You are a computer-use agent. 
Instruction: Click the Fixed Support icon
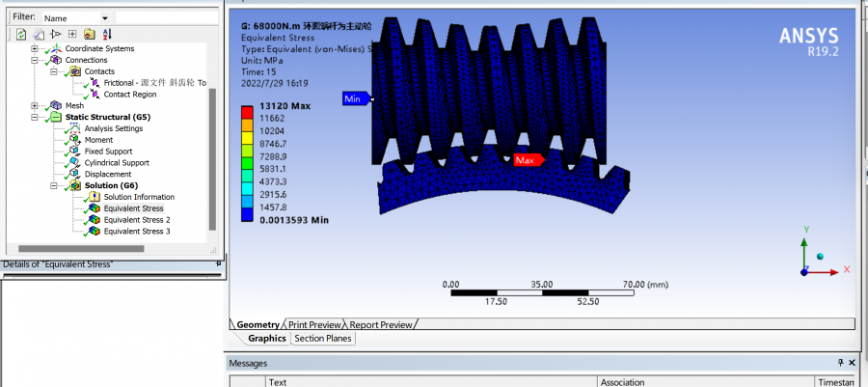(x=76, y=152)
